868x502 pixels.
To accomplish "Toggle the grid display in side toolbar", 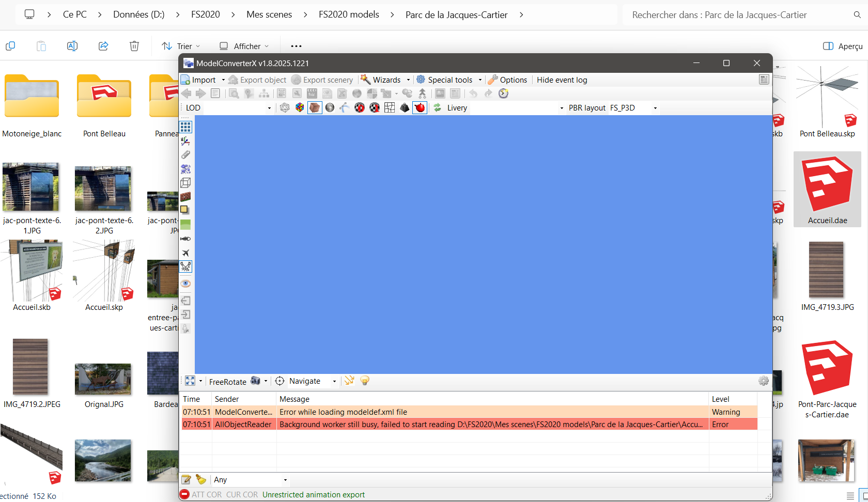I will [185, 127].
